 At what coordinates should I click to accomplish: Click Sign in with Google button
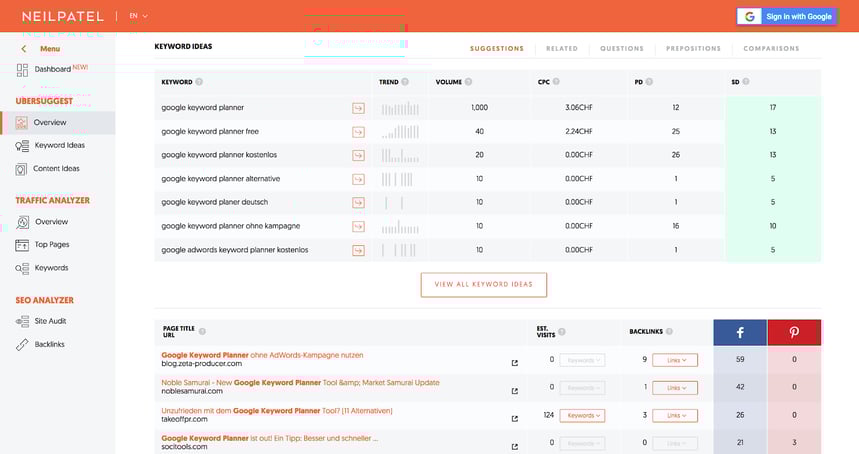787,16
